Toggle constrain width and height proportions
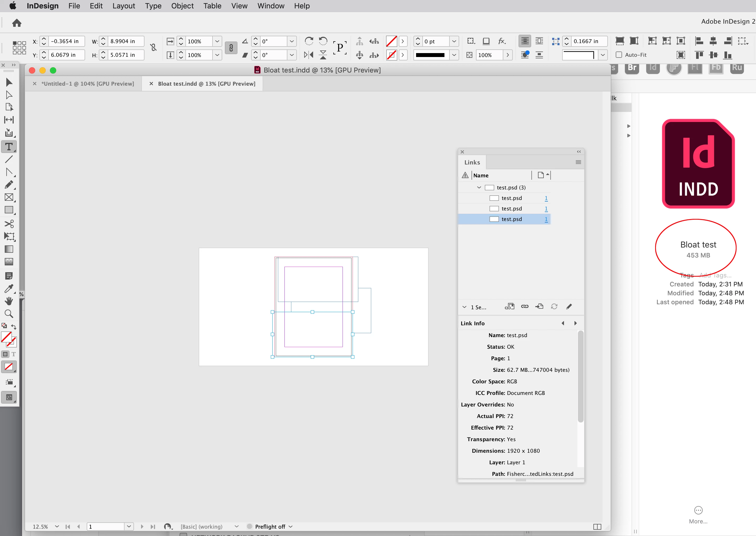Screen dimensions: 756x536 click(x=153, y=48)
